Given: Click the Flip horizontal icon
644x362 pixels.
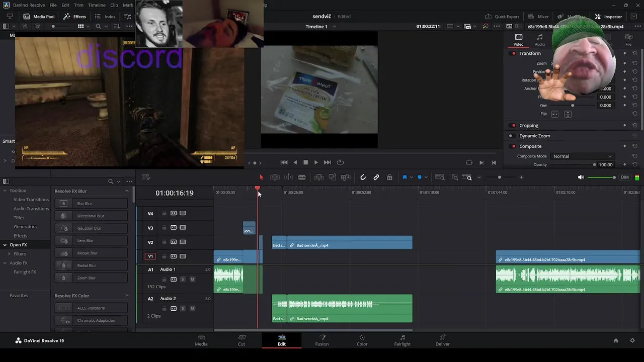Looking at the screenshot, I should [x=555, y=114].
